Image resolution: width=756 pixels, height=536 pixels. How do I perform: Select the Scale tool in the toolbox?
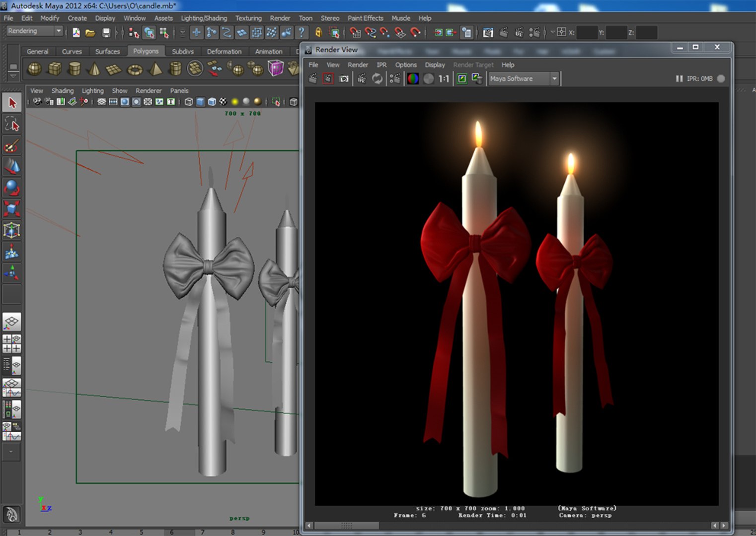[x=12, y=209]
